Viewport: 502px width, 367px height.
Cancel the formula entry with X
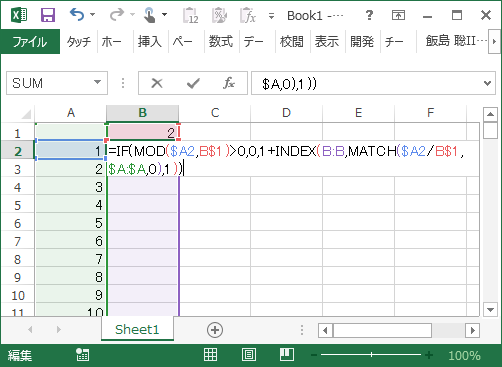pyautogui.click(x=157, y=83)
